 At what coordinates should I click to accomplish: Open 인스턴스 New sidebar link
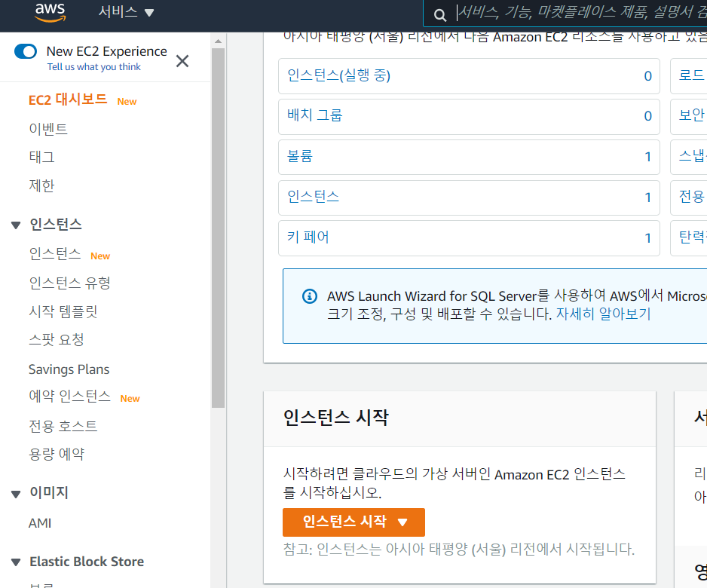[55, 254]
